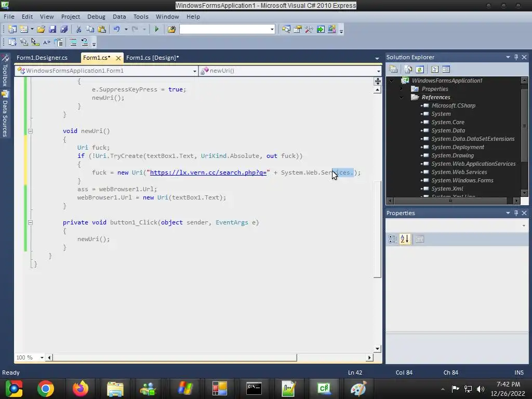The image size is (532, 399).
Task: Open the Find combo box dropdown
Action: click(272, 30)
